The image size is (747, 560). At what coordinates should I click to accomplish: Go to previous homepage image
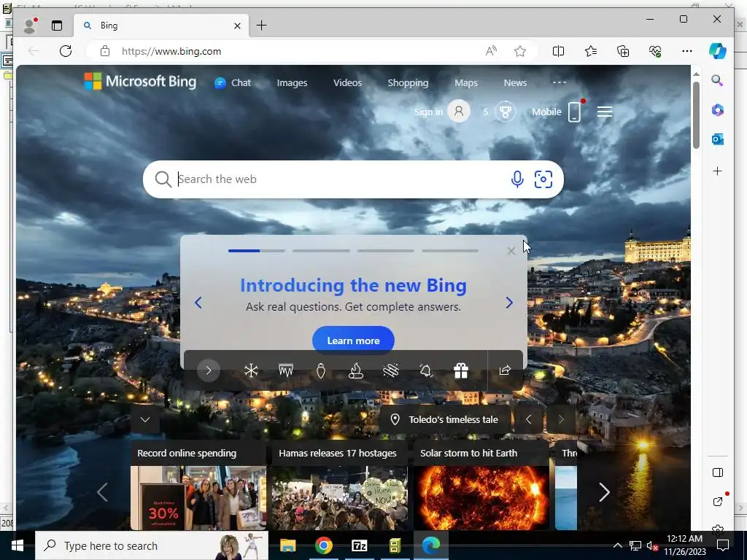528,419
